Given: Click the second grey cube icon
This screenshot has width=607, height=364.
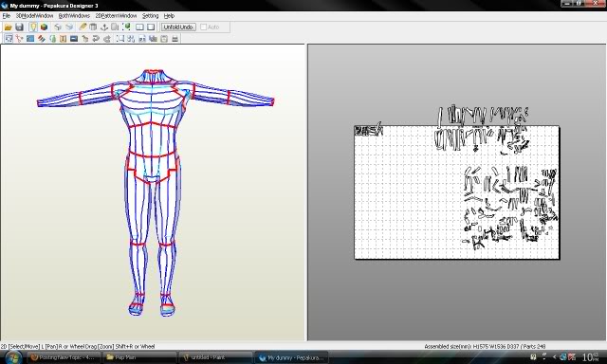Looking at the screenshot, I should [69, 27].
